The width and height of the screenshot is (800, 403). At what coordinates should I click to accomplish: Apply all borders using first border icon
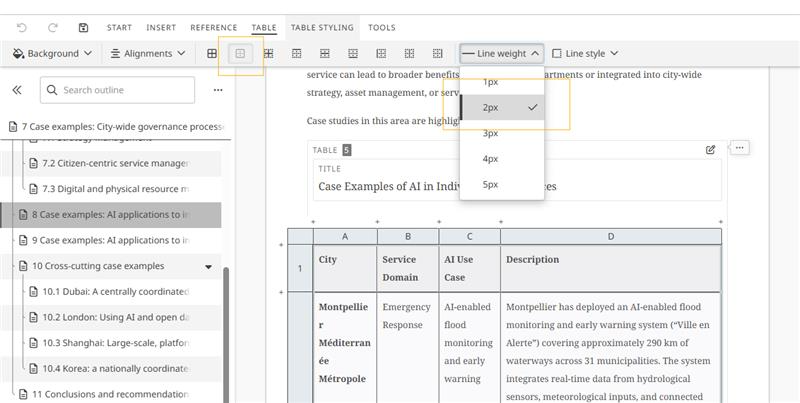pos(212,53)
